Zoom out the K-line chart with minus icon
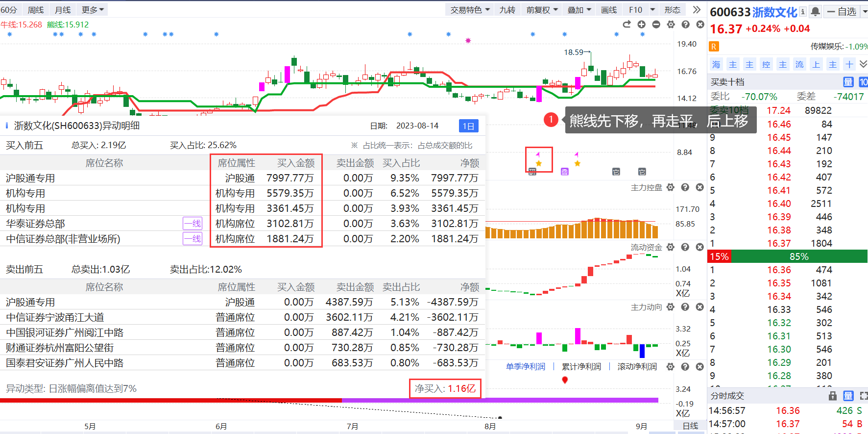Screen dimensions: 868x434 pos(656,24)
